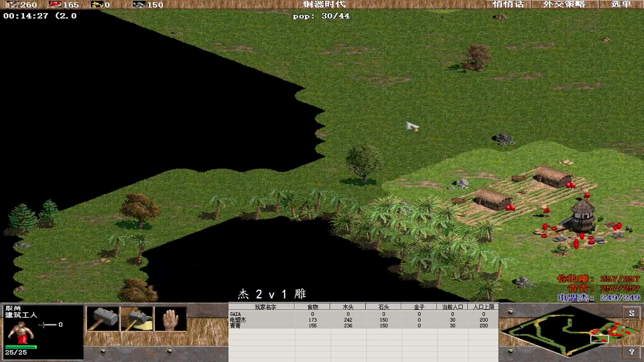Click the 青青: 257/257 score line

pos(604,289)
